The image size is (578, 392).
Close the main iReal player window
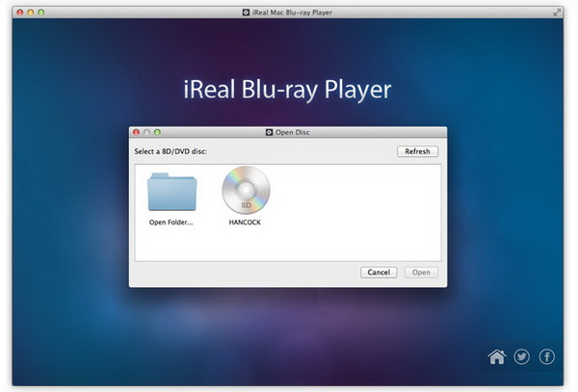coord(18,12)
